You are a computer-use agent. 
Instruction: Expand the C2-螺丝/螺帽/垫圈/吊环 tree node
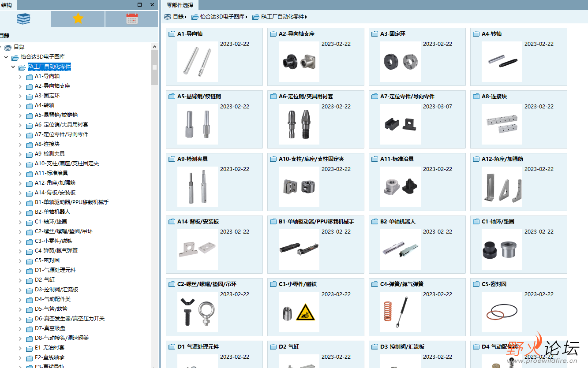point(20,231)
